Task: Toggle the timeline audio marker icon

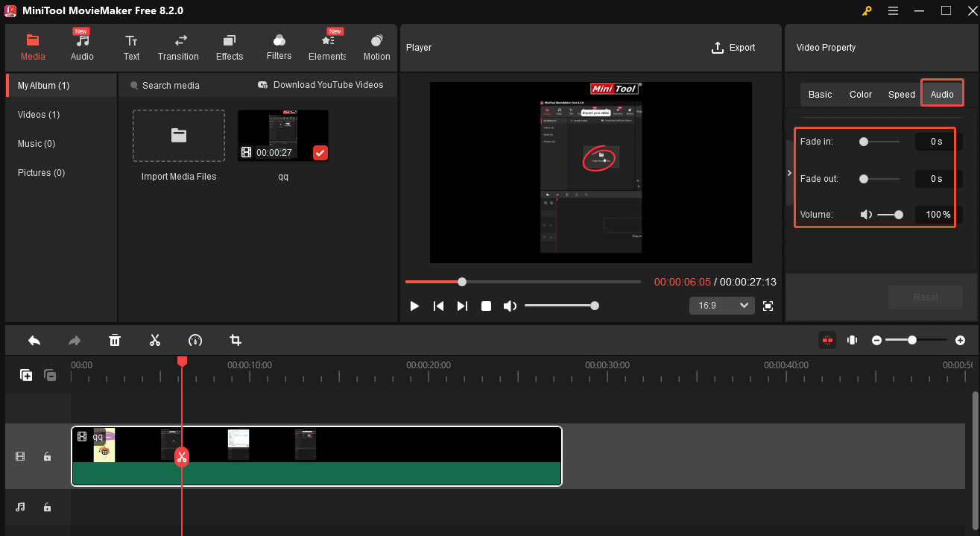Action: tap(852, 340)
